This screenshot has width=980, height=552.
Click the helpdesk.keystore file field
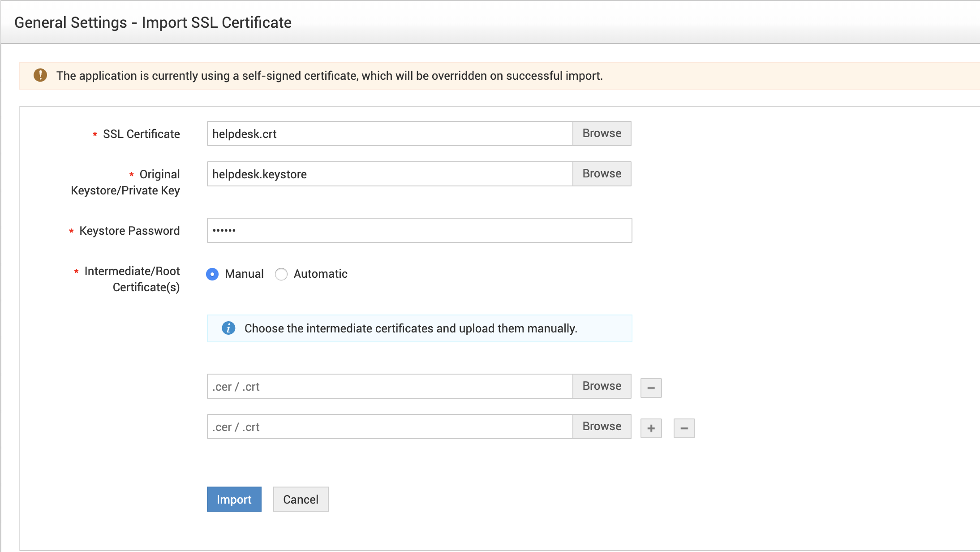pyautogui.click(x=390, y=174)
